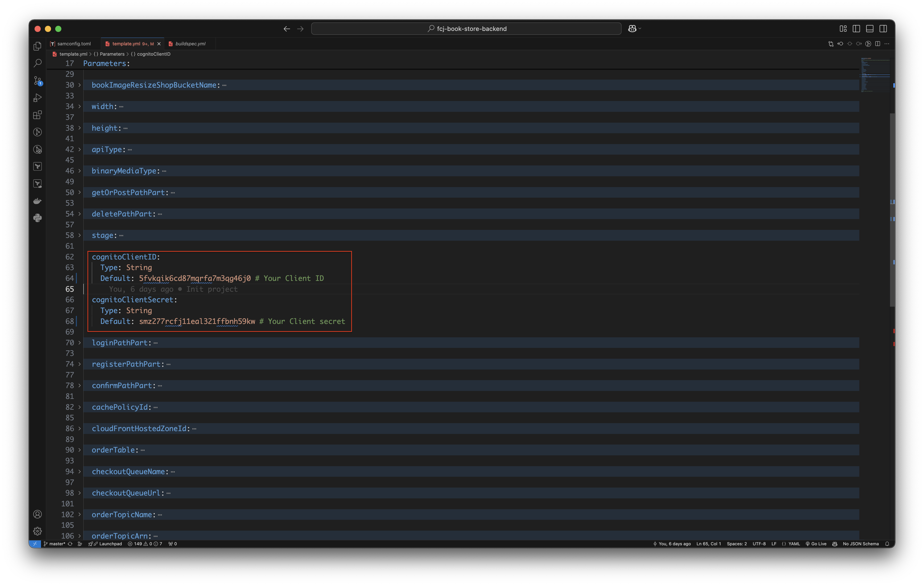The image size is (924, 586).
Task: Click the Open Next Revision icon
Action: point(859,44)
